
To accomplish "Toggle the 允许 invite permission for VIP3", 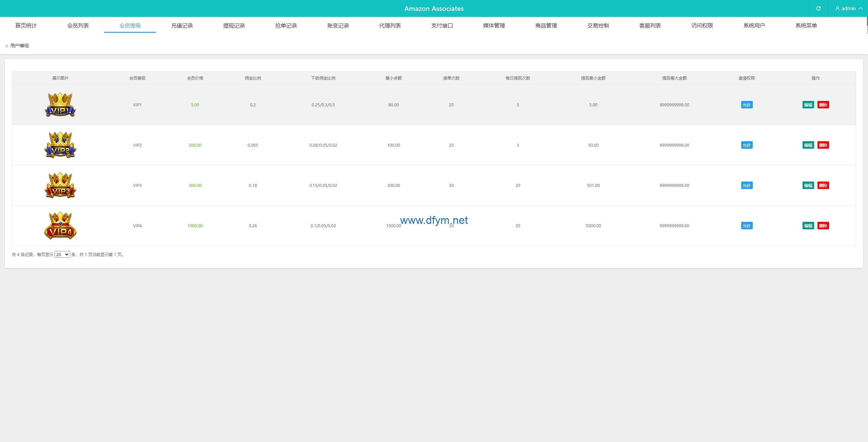I will tap(747, 185).
